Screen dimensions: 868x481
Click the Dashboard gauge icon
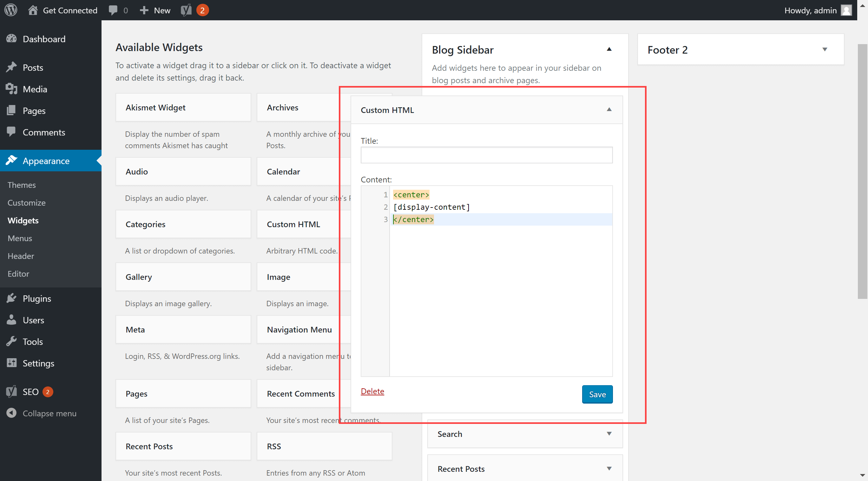11,39
